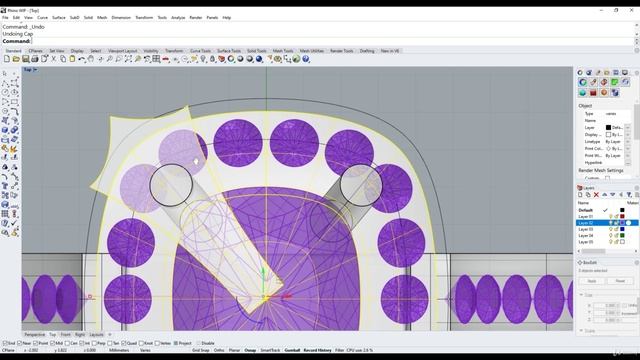
Task: Click Layer 04 green color swatch
Action: click(622, 236)
